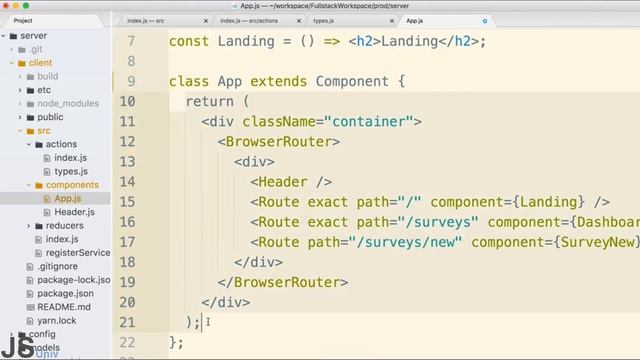The height and width of the screenshot is (360, 640).
Task: Click file icon beside actions index.js
Action: [x=47, y=158]
